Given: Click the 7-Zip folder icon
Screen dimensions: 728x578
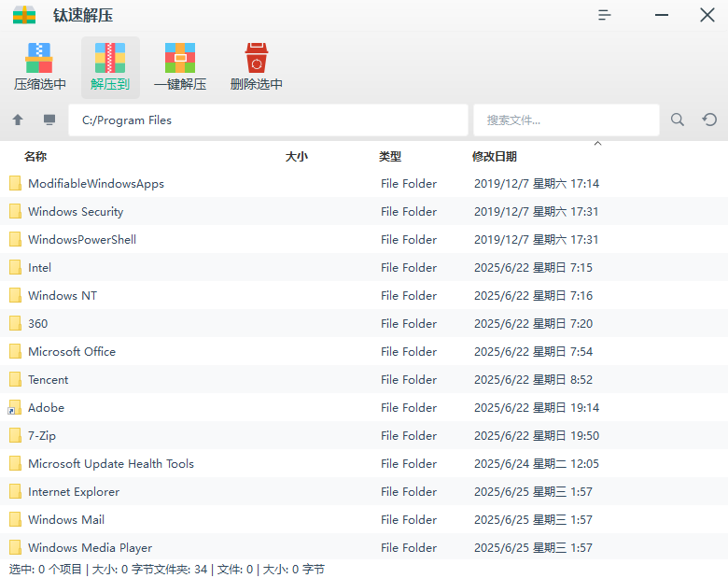Looking at the screenshot, I should coord(15,435).
